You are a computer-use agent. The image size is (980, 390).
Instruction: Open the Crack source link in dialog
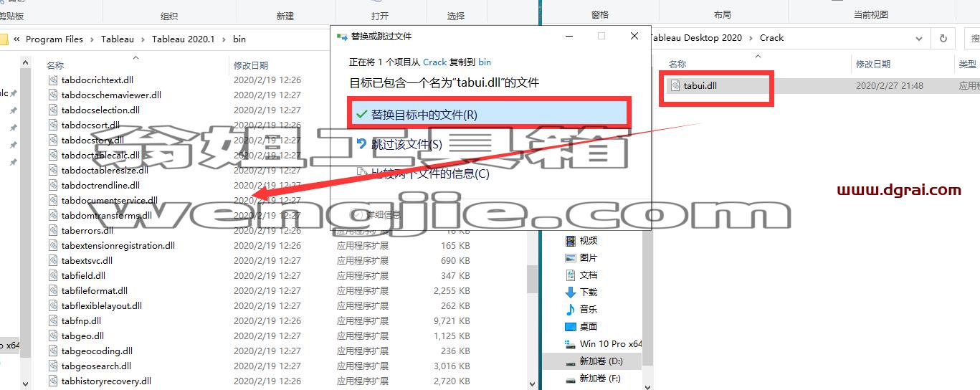point(434,62)
